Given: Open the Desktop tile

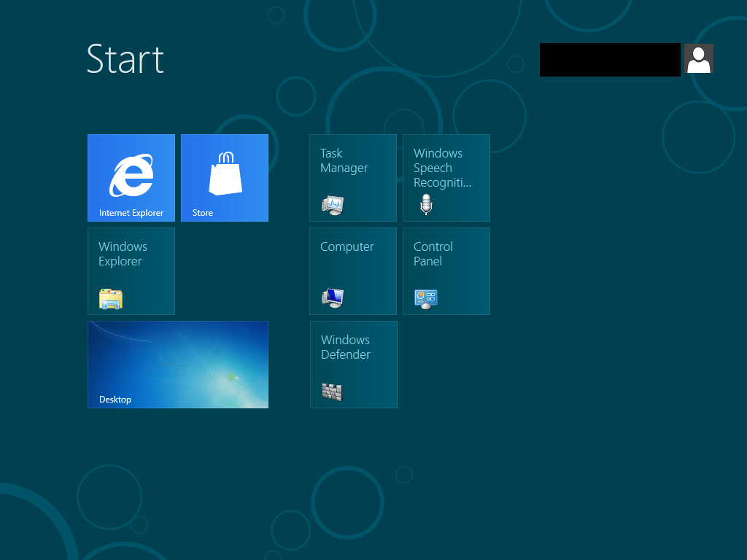Looking at the screenshot, I should point(178,365).
